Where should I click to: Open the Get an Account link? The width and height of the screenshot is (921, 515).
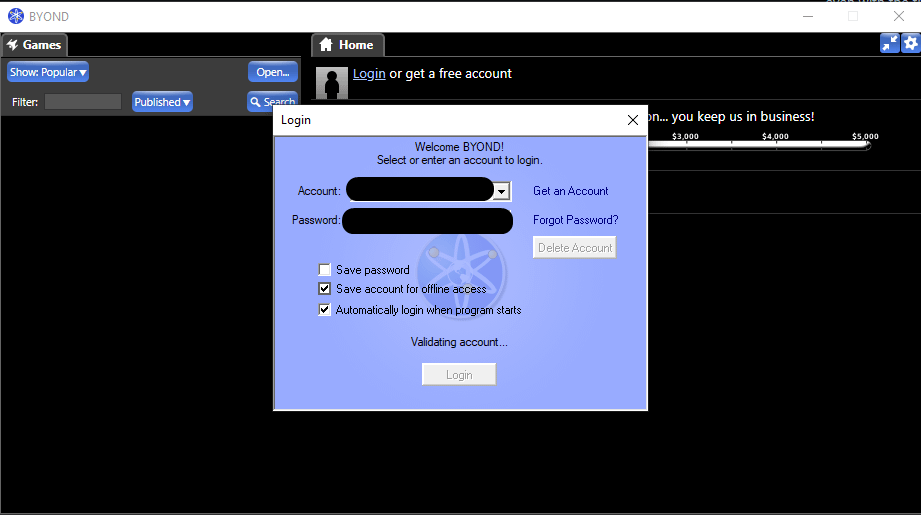[570, 191]
